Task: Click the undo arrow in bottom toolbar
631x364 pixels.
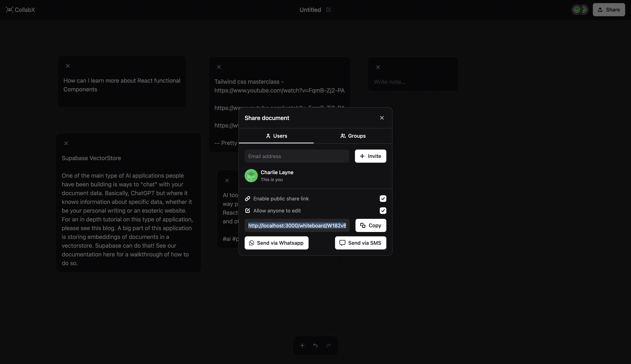Action: [315, 345]
